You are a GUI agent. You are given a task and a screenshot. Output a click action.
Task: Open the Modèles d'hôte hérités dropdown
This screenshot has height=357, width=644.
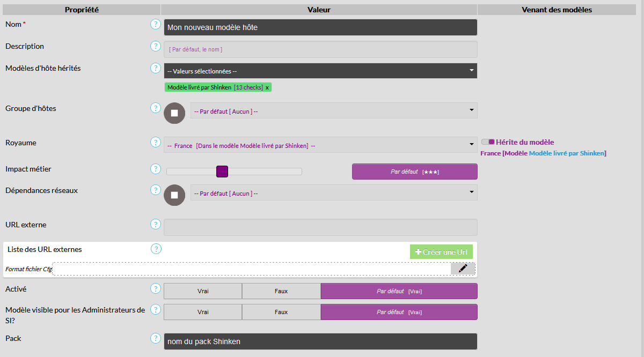click(x=320, y=71)
